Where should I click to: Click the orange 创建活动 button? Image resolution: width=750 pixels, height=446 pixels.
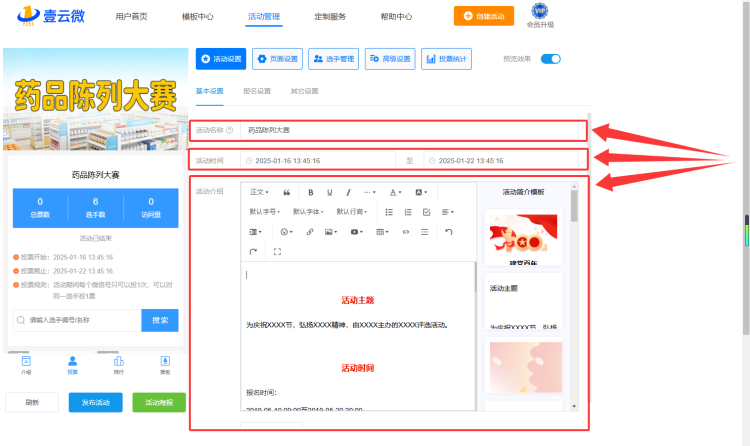[x=484, y=16]
